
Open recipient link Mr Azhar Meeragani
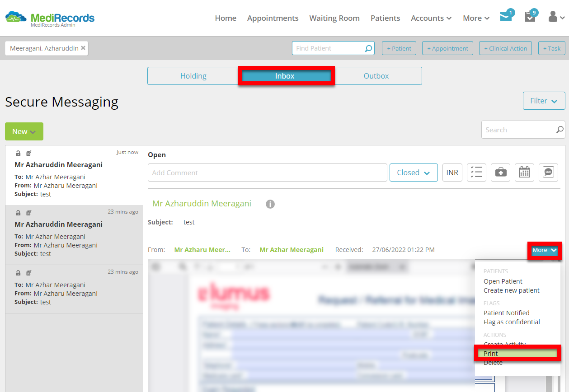click(x=292, y=250)
